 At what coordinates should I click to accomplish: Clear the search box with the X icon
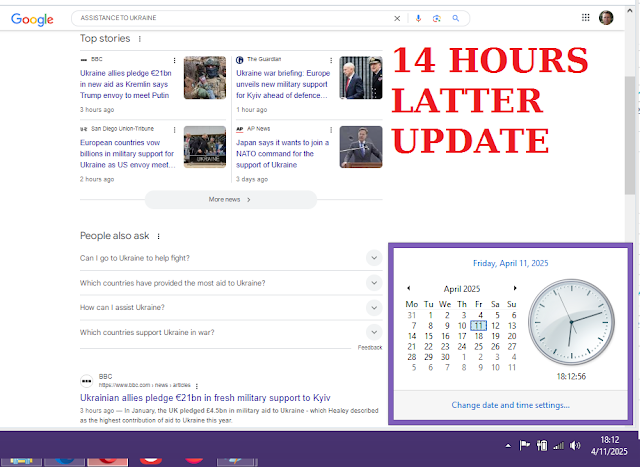(397, 18)
